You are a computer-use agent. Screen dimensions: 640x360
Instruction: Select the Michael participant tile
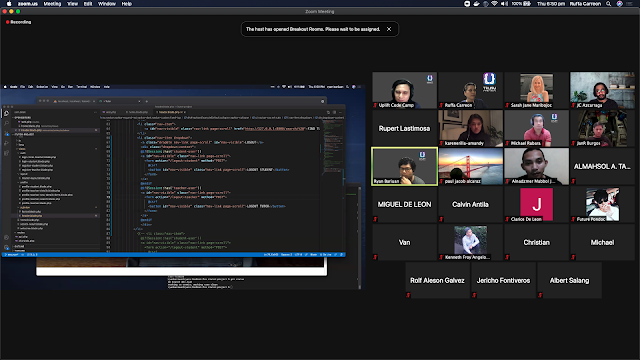pyautogui.click(x=602, y=242)
